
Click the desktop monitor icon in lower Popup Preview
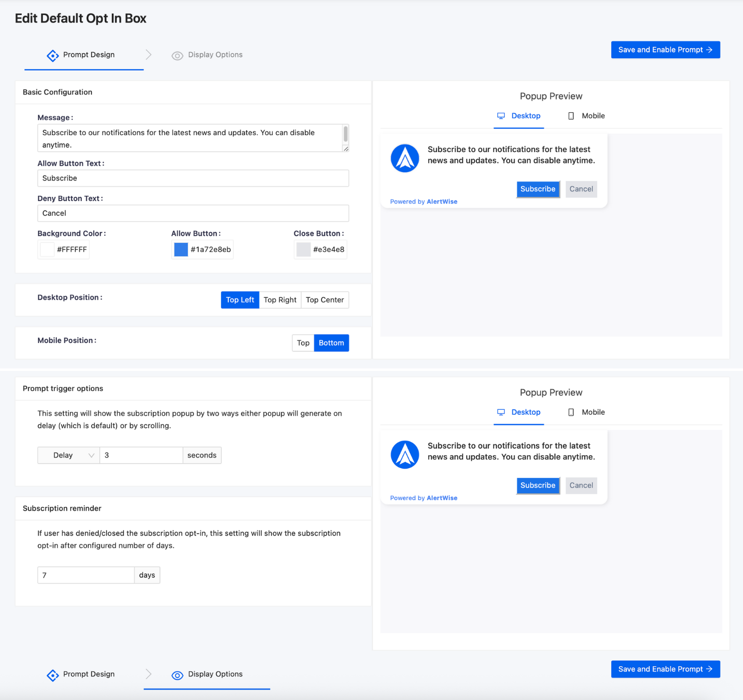(501, 412)
